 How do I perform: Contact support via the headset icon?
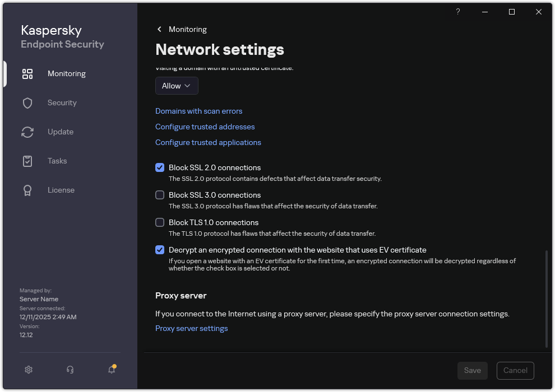click(x=70, y=370)
